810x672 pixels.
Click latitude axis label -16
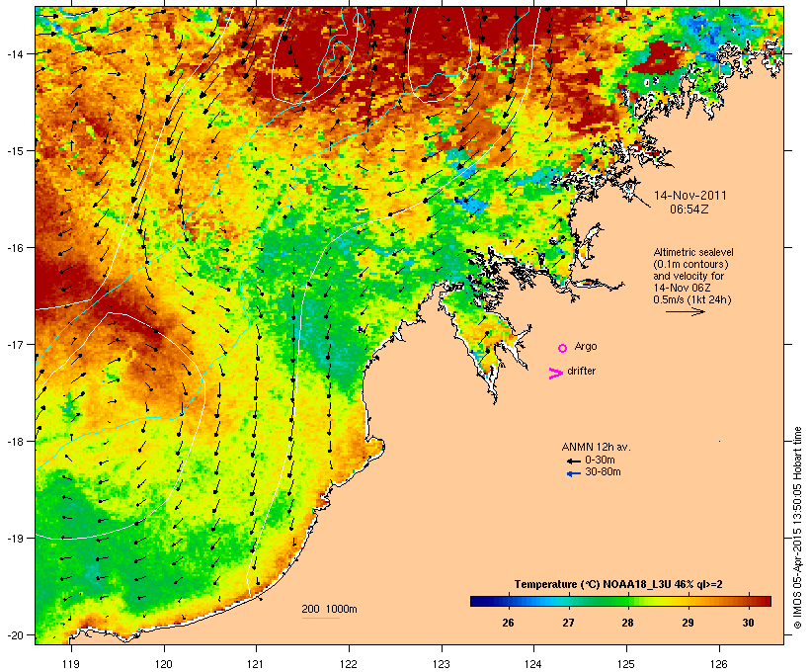coord(15,248)
